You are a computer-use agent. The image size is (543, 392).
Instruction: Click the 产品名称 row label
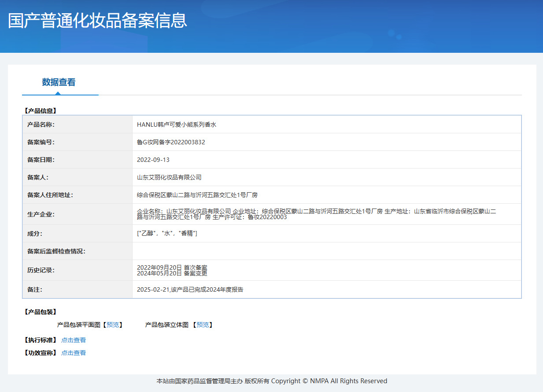(41, 125)
